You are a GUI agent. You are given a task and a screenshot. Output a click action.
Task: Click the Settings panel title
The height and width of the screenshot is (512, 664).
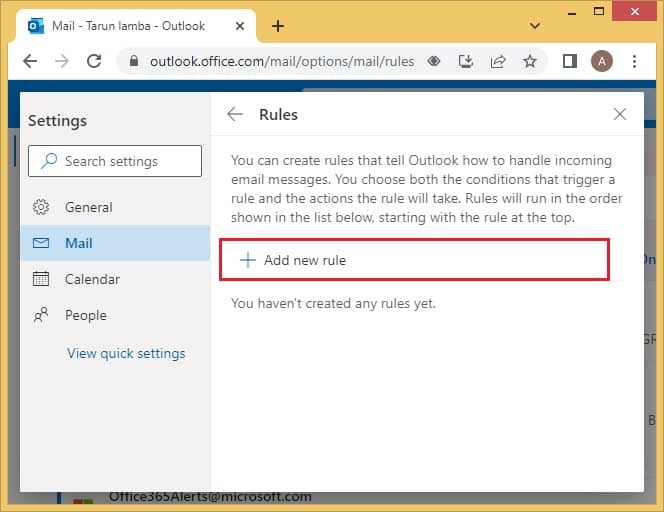(58, 121)
